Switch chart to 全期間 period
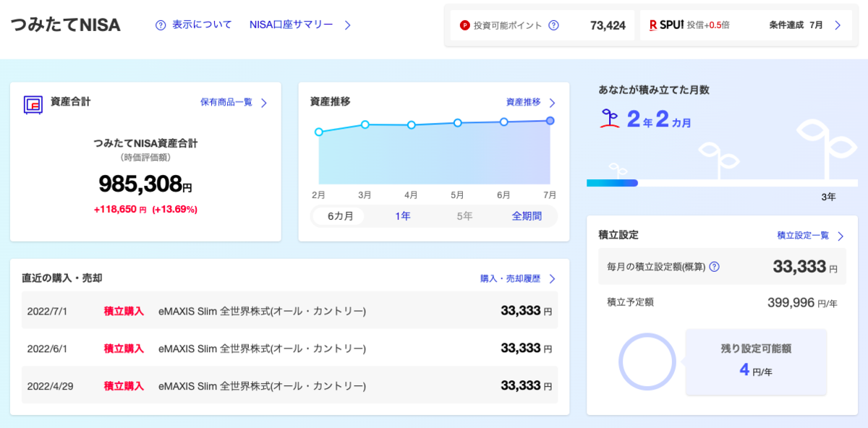The image size is (868, 428). click(527, 216)
